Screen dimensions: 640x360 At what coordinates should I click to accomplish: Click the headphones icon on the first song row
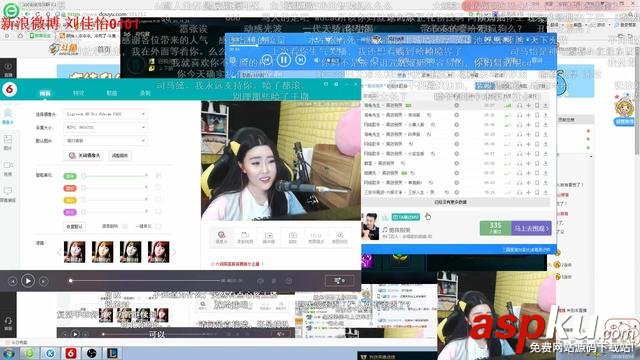(x=520, y=105)
